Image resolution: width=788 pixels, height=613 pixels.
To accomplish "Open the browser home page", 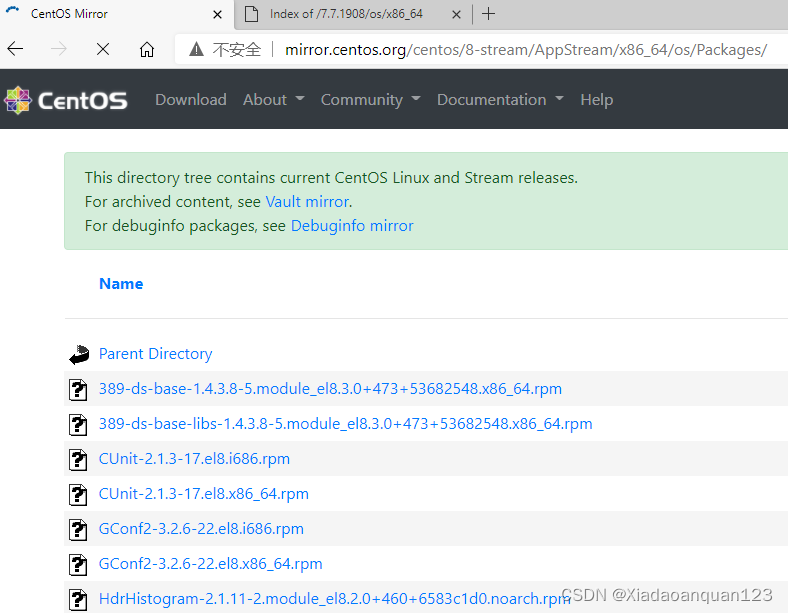I will click(x=147, y=49).
